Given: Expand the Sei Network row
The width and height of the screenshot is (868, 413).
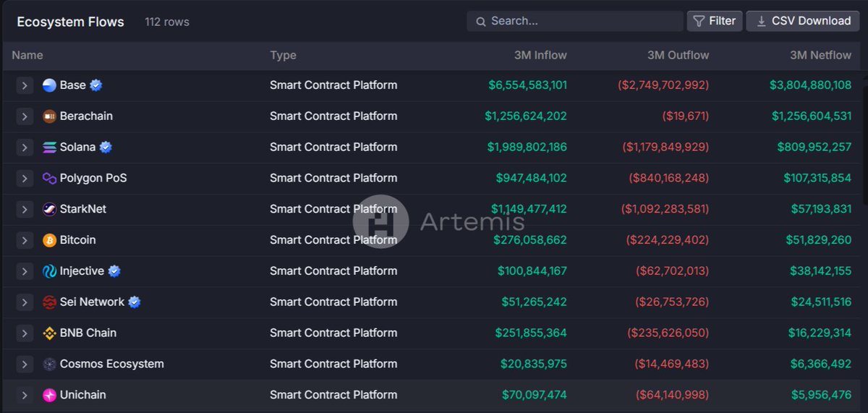Looking at the screenshot, I should [25, 302].
